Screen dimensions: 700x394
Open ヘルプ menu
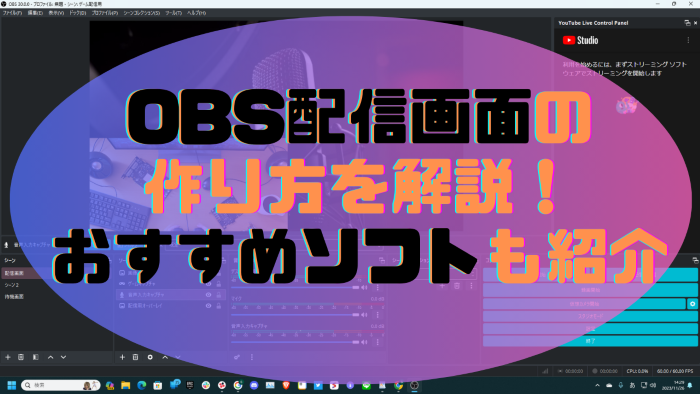coord(196,13)
